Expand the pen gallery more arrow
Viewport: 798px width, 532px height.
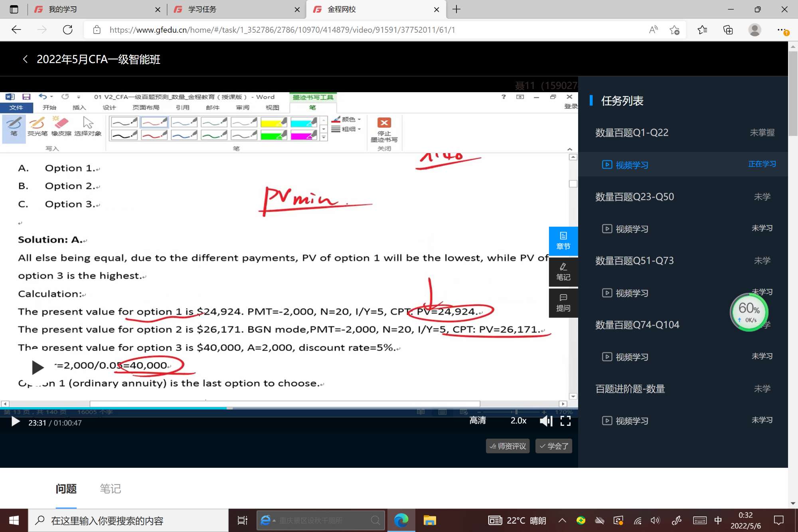click(x=324, y=137)
